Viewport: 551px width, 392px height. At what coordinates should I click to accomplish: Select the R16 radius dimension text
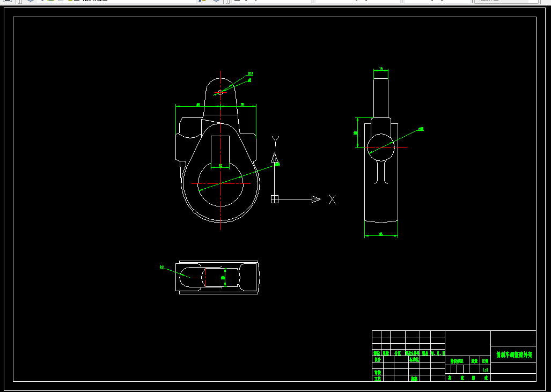click(x=251, y=74)
